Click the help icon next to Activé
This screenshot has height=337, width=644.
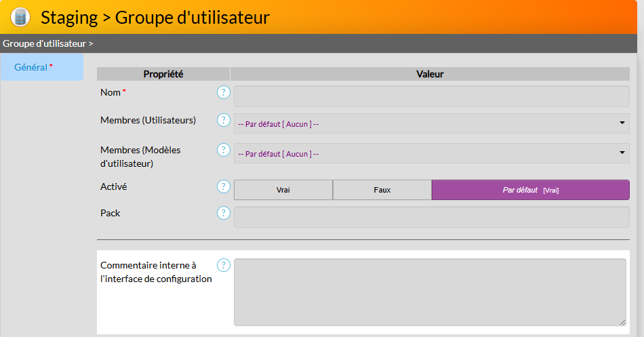coord(224,186)
